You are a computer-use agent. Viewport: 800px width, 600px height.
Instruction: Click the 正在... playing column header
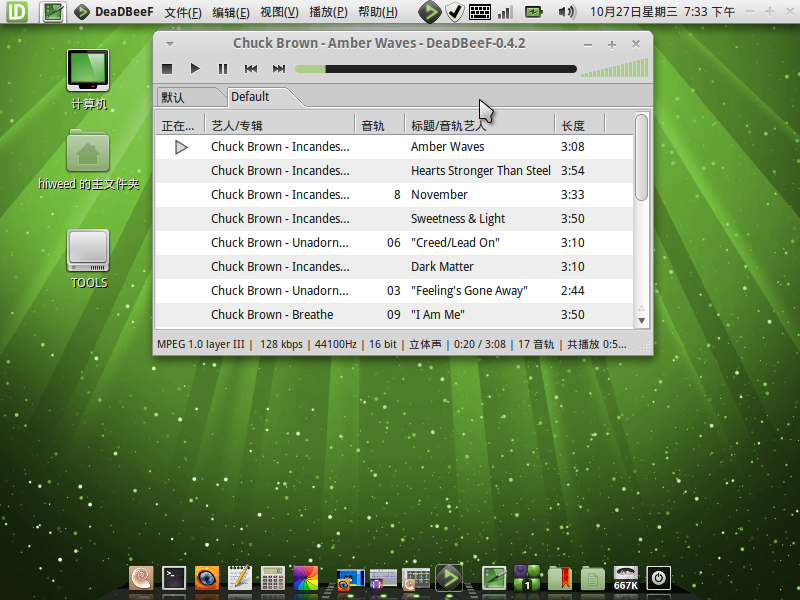(x=180, y=125)
